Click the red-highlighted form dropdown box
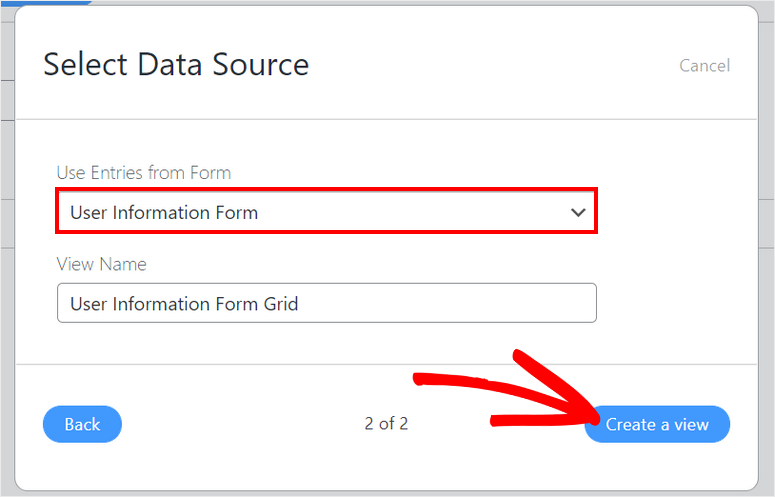775x497 pixels. point(326,212)
